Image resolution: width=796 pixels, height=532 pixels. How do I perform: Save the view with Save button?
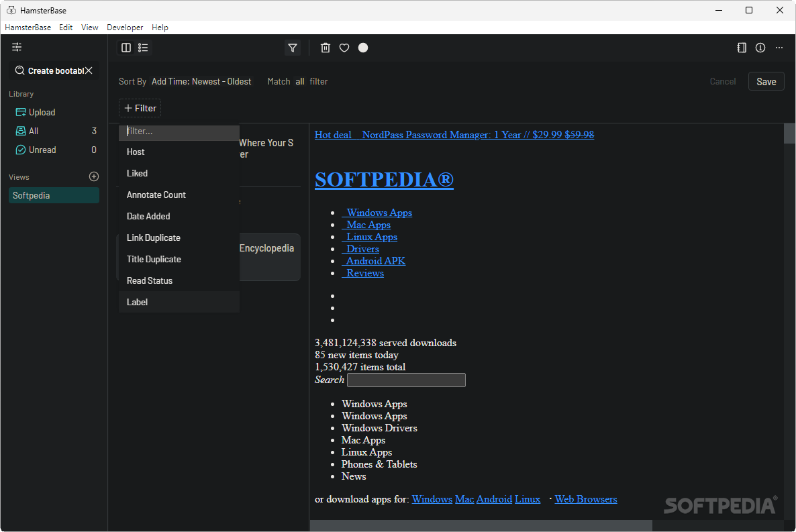tap(766, 81)
